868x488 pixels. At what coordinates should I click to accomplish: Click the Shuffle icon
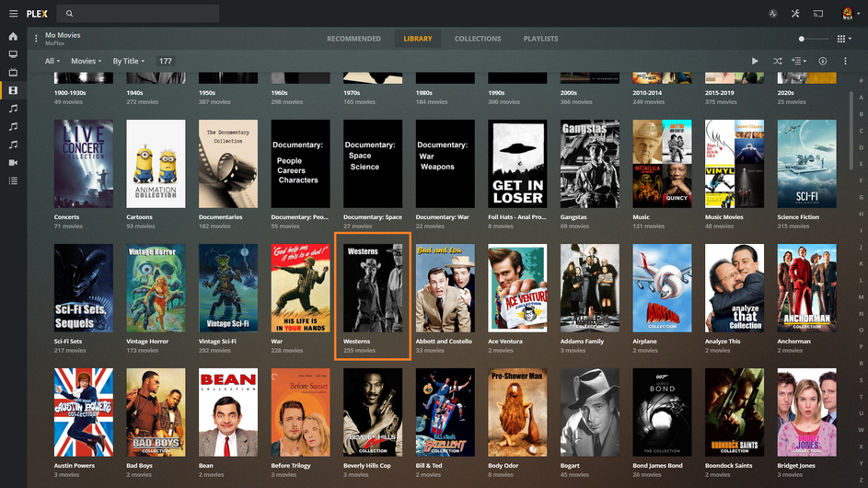(778, 61)
